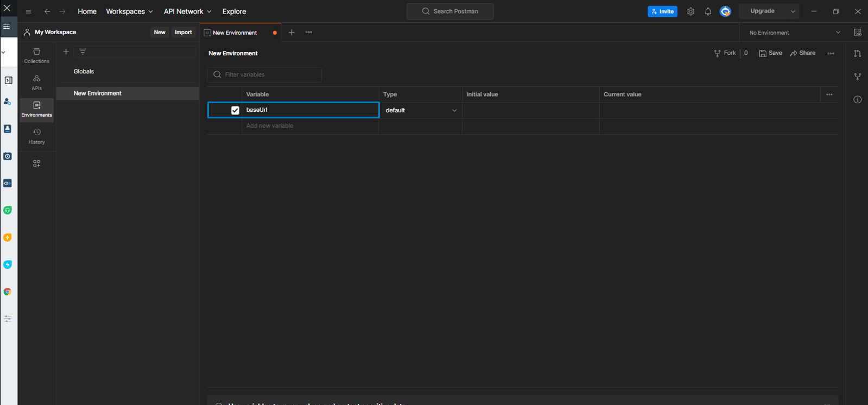
Task: Expand the Upgrade button arrow
Action: (x=793, y=11)
